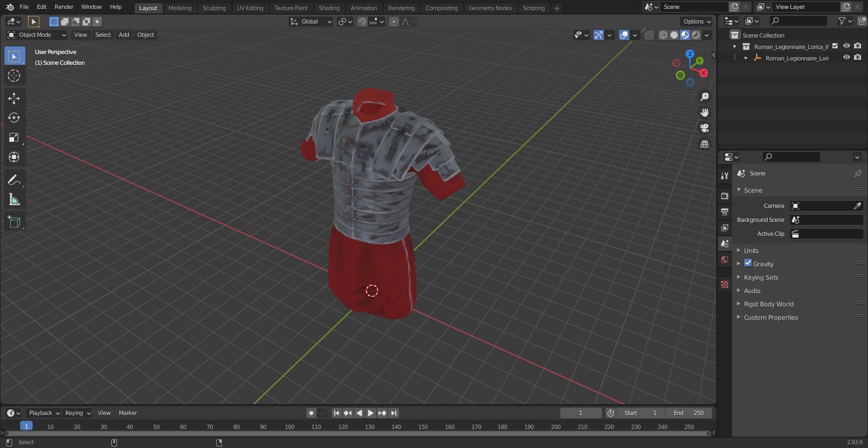
Task: Expand Roman_Legionnaire_Lori object in outliner
Action: click(746, 58)
